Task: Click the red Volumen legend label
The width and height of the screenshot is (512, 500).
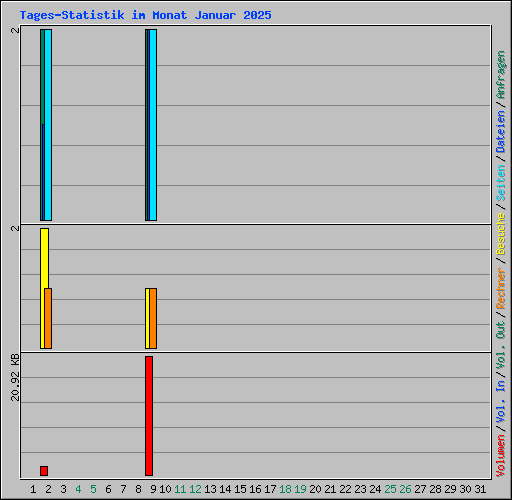Action: click(x=501, y=456)
